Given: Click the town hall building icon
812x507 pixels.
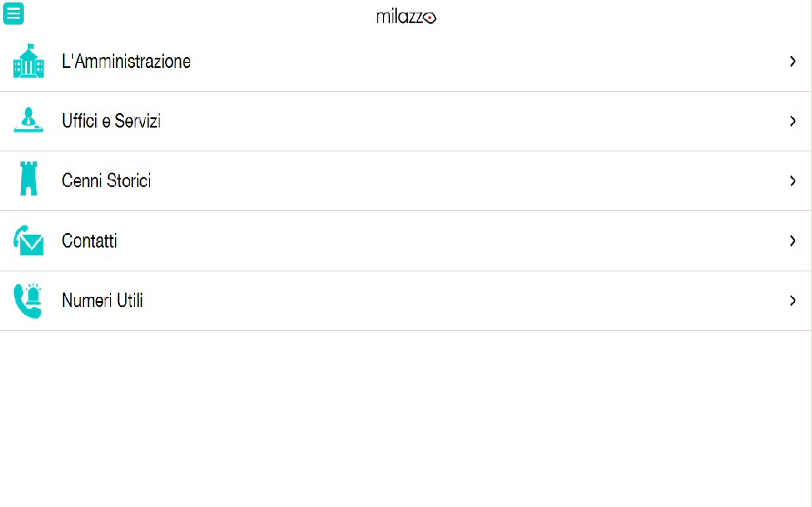Looking at the screenshot, I should [29, 61].
